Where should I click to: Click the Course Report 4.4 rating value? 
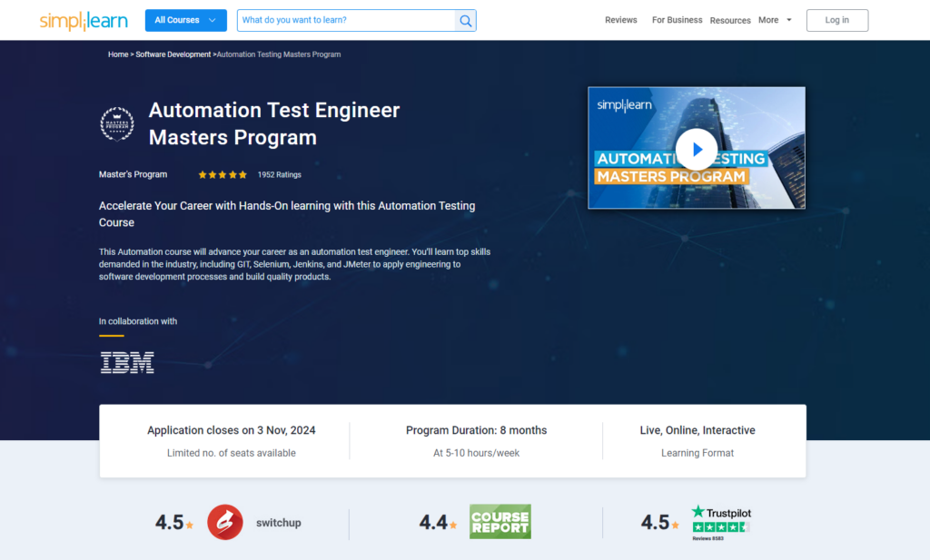coord(433,522)
